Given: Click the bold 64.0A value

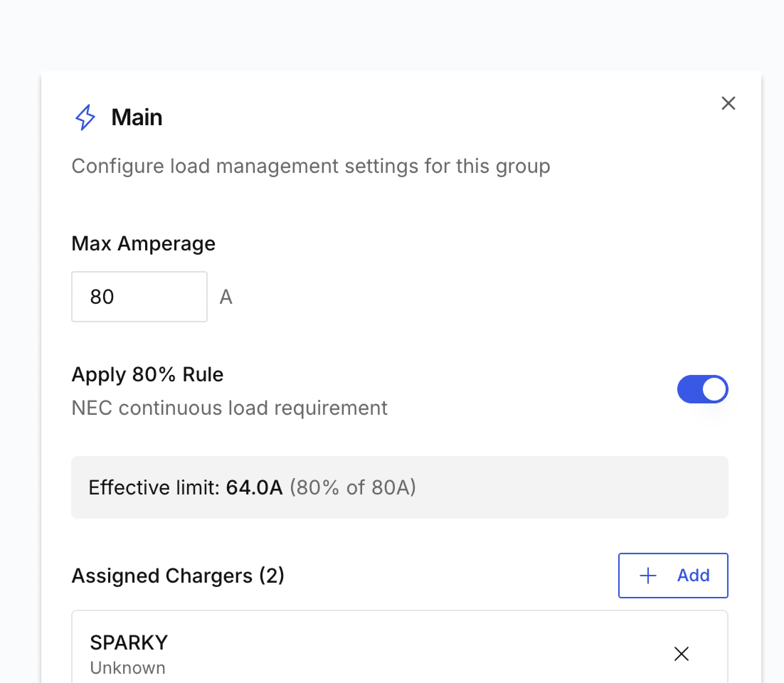Looking at the screenshot, I should 254,487.
